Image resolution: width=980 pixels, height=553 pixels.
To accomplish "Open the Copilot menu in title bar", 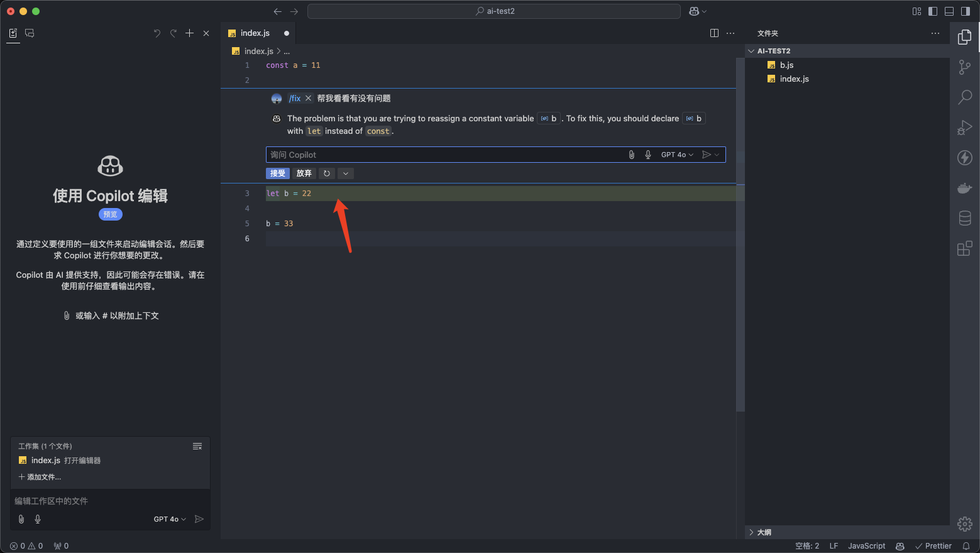I will [x=698, y=11].
